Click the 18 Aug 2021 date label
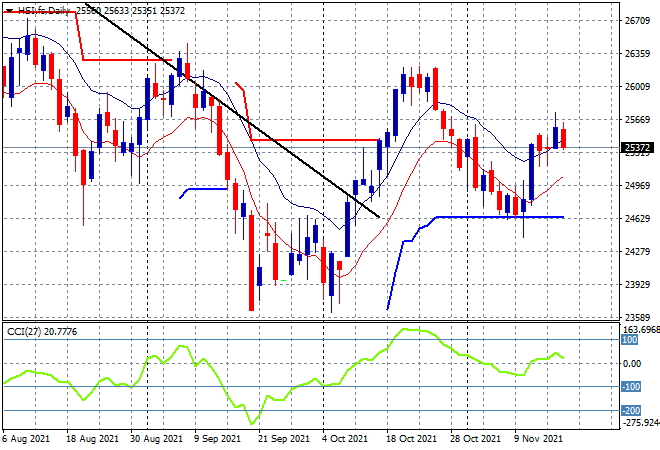Viewport: 660px width, 450px height. [93, 439]
